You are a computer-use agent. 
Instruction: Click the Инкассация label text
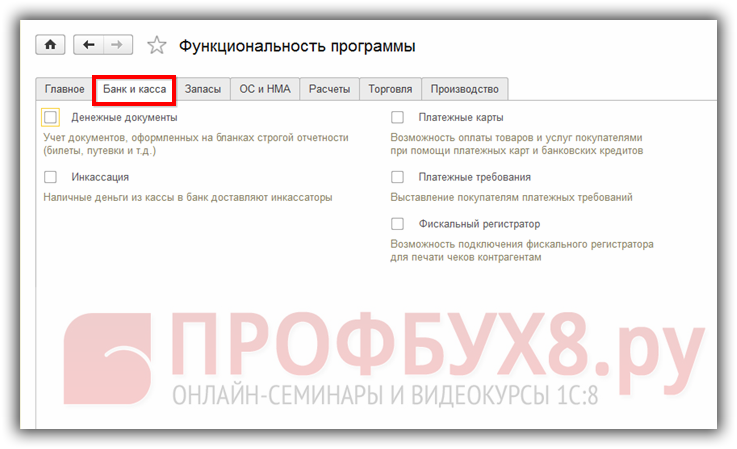pos(100,177)
